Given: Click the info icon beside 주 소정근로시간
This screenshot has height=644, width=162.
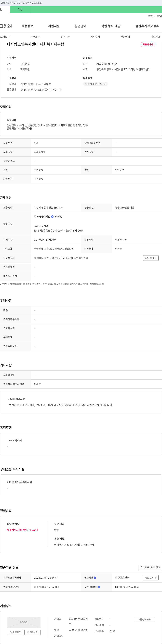Looking at the screenshot, I should click(52, 217).
